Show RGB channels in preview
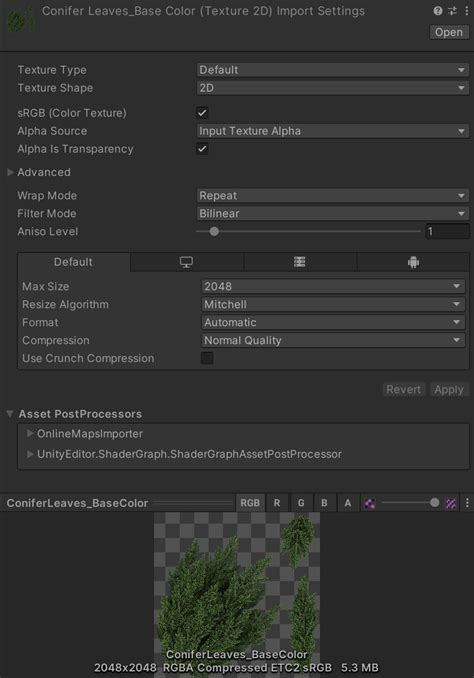This screenshot has height=678, width=474. point(250,503)
